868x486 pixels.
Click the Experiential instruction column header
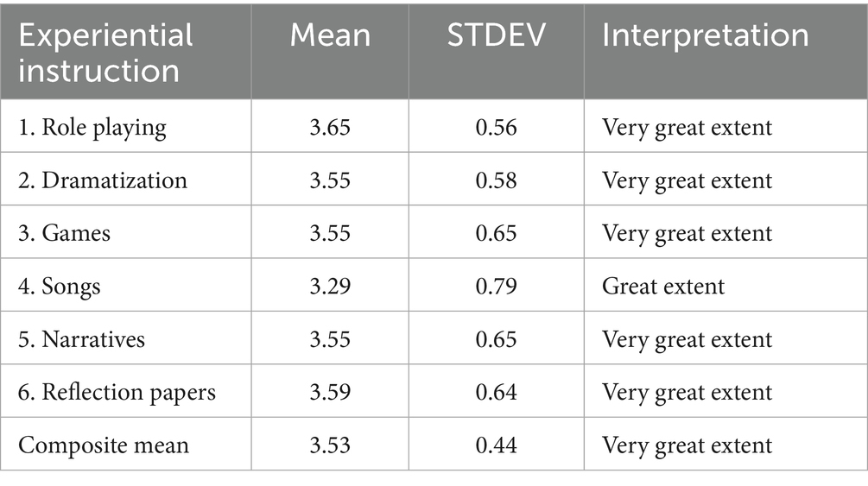pyautogui.click(x=105, y=52)
